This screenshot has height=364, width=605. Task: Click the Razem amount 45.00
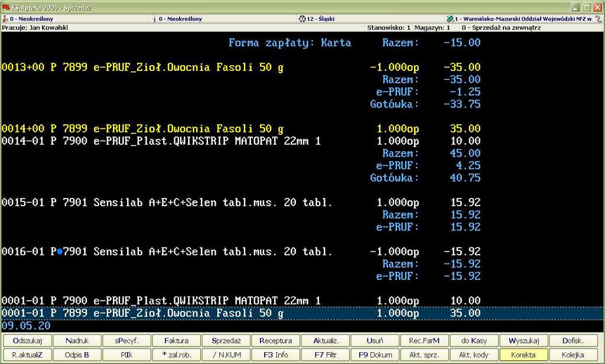click(x=465, y=153)
